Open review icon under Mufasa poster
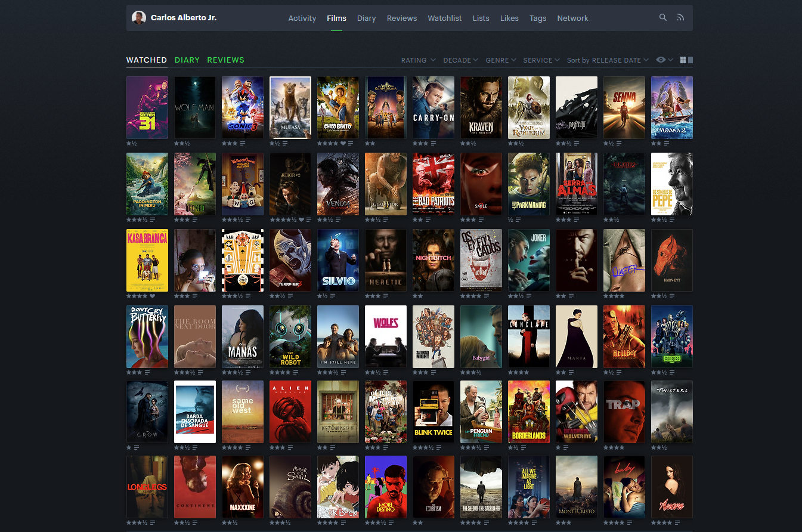Image resolution: width=802 pixels, height=532 pixels. tap(285, 143)
